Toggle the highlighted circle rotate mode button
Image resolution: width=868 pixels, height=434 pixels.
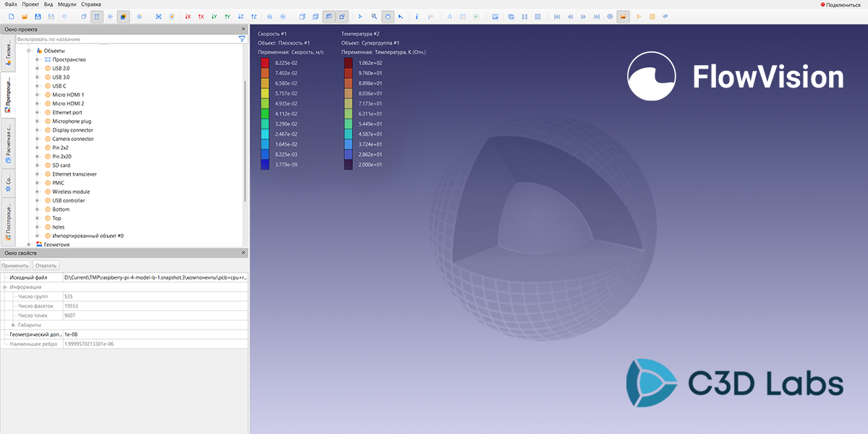(388, 16)
